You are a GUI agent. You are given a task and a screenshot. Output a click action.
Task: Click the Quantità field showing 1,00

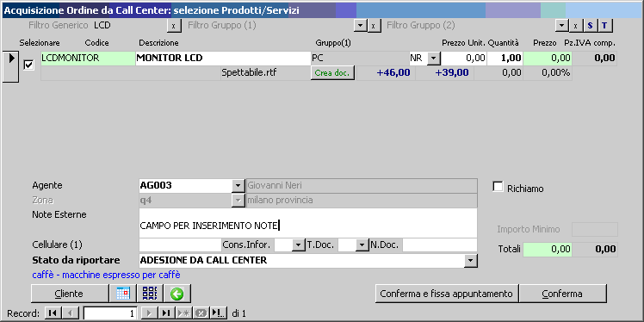pyautogui.click(x=505, y=59)
